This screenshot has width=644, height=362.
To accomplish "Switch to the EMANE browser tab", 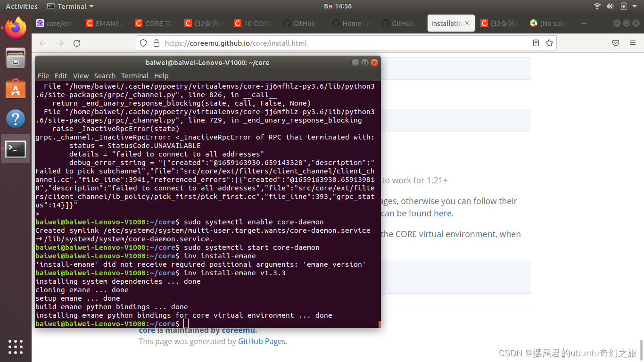I will [x=105, y=23].
